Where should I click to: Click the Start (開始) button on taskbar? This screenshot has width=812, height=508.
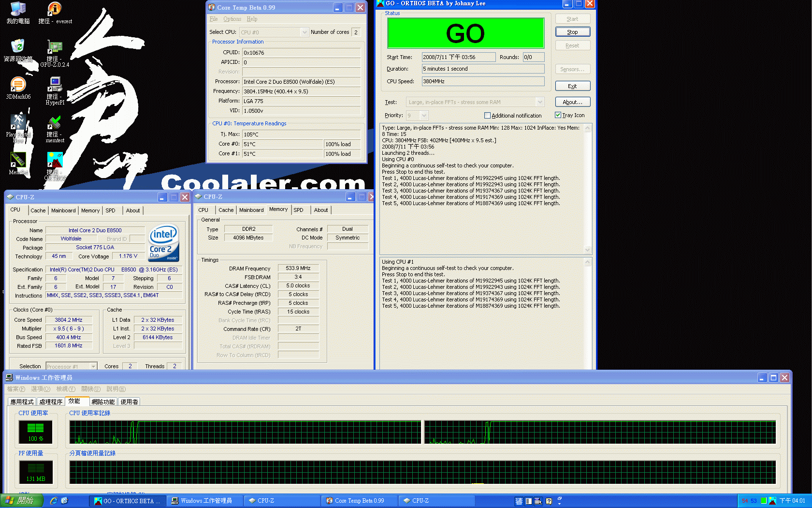(22, 501)
